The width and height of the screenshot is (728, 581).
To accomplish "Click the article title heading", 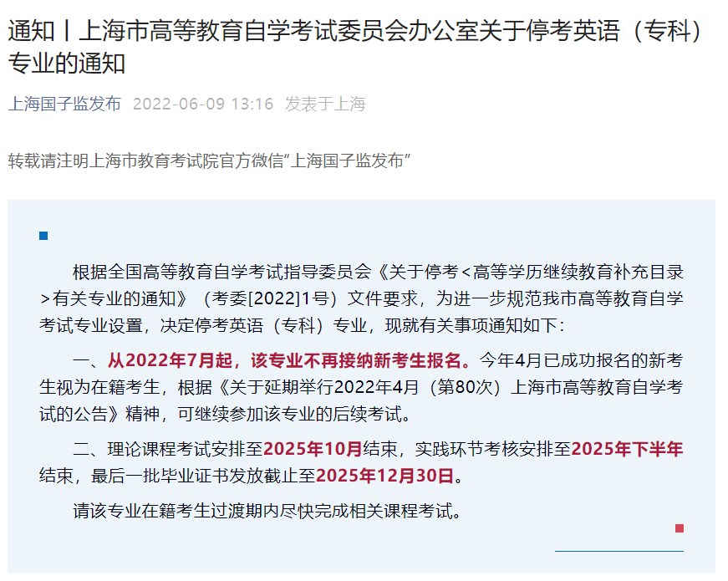I will click(356, 47).
